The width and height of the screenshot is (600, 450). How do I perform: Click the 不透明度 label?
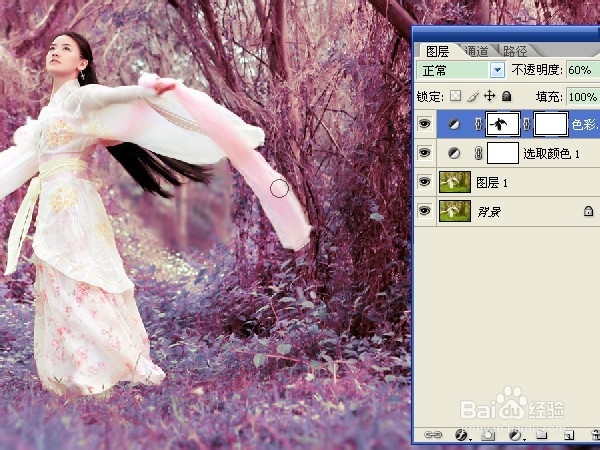pyautogui.click(x=537, y=70)
